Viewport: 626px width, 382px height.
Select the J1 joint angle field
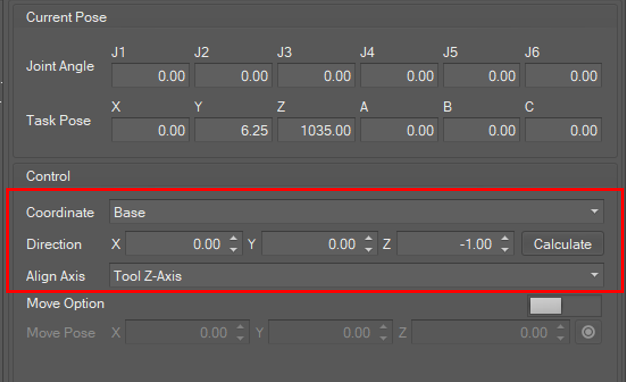(x=151, y=75)
